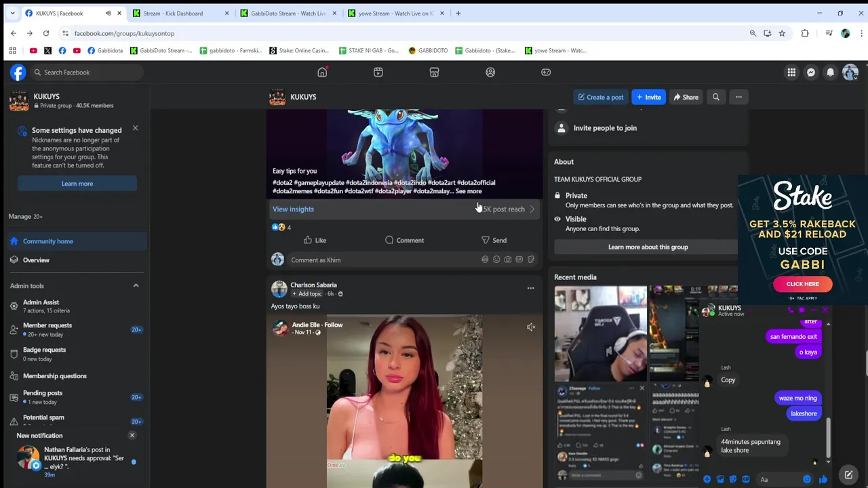The width and height of the screenshot is (868, 488).
Task: Reload the page
Action: click(x=46, y=33)
